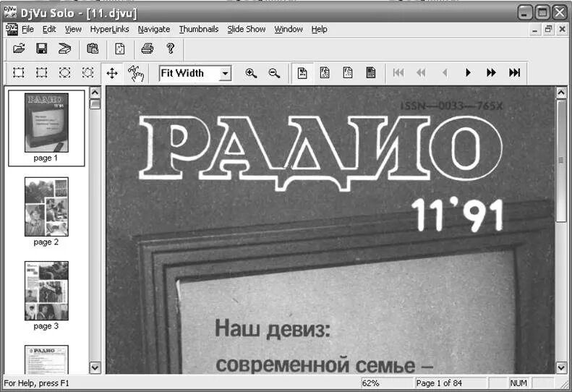Click the Open file folder icon
The height and width of the screenshot is (392, 572).
19,48
